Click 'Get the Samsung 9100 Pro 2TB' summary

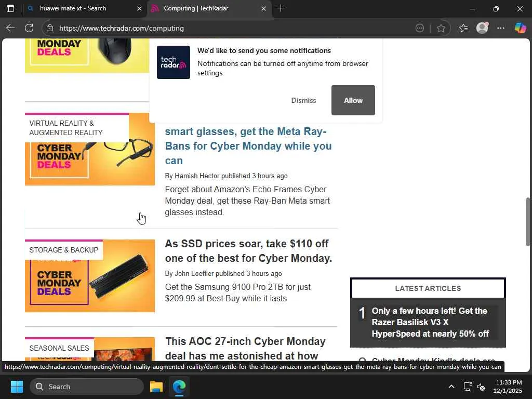[x=237, y=292]
